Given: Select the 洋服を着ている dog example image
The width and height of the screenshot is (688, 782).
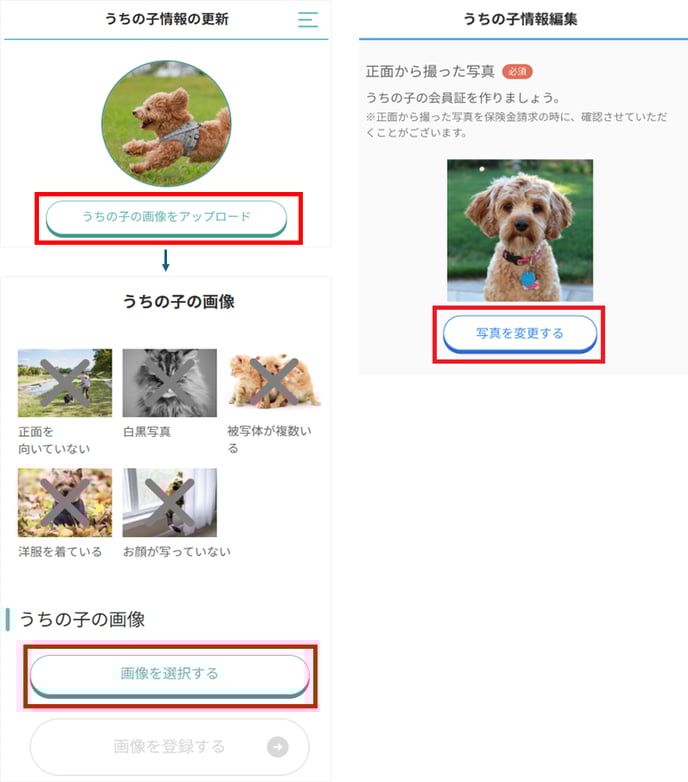Looking at the screenshot, I should pos(65,502).
